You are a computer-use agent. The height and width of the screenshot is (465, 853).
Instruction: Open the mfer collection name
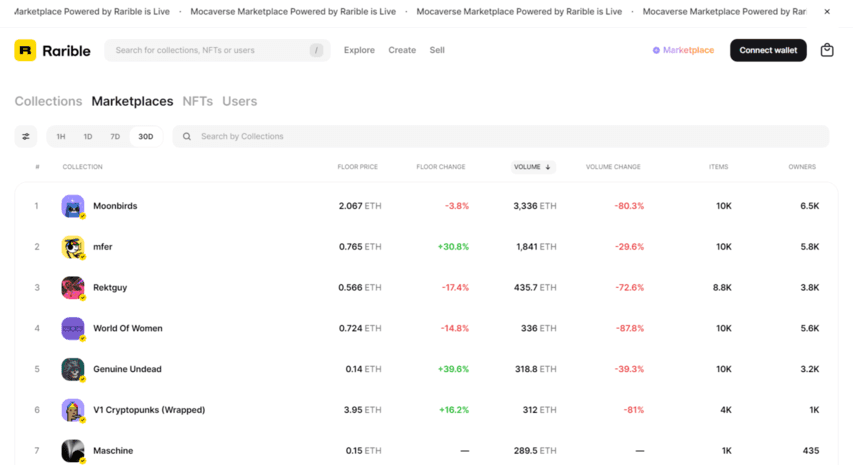[103, 247]
